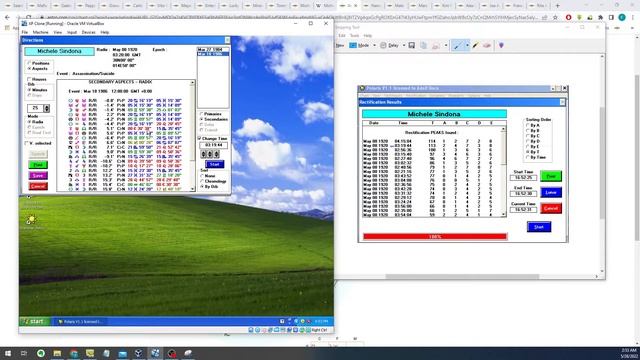The height and width of the screenshot is (360, 640).
Task: Click the yellow desktop icon on XP desktop
Action: click(31, 220)
